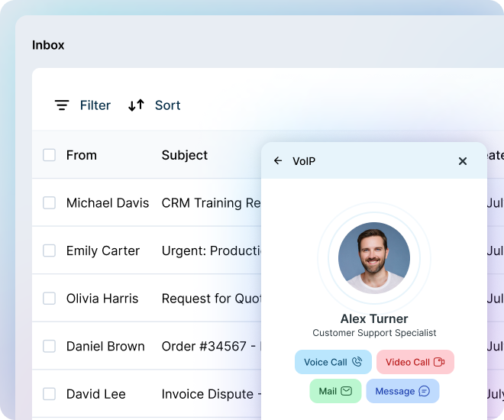Open the Invoice Dispute subject

click(212, 394)
